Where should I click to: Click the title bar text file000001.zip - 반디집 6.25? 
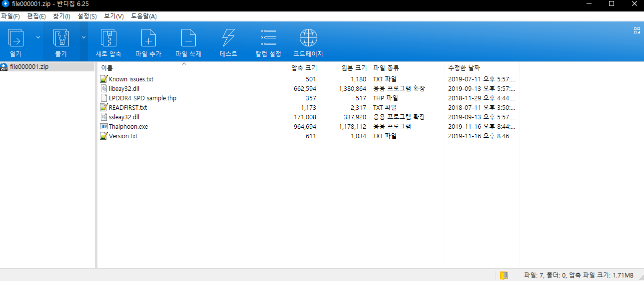50,3
